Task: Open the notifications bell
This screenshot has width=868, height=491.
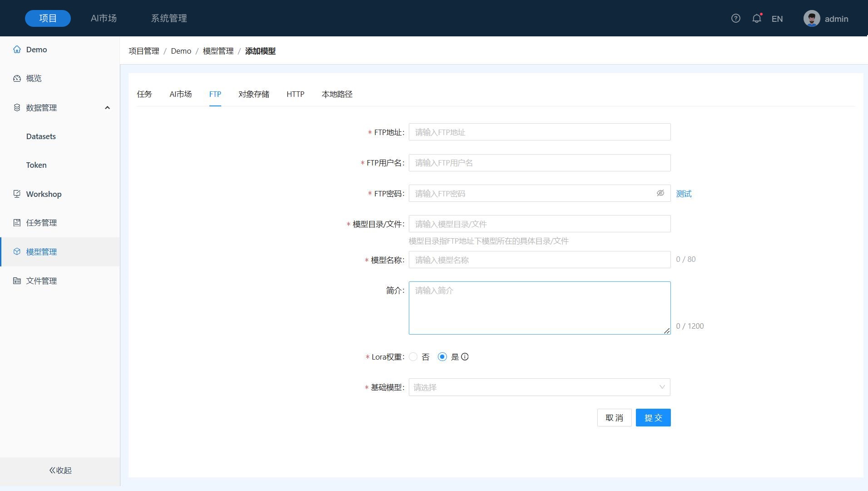Action: coord(756,19)
